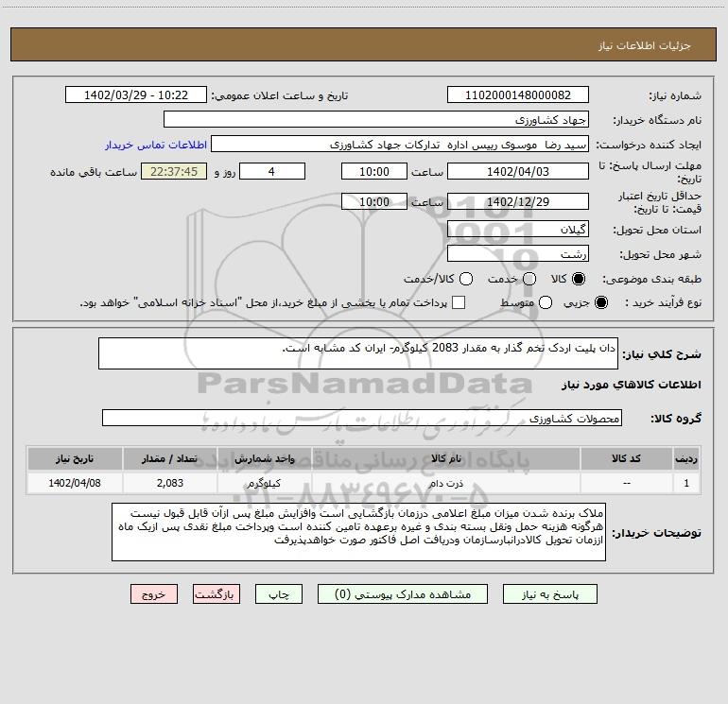The height and width of the screenshot is (704, 728).
Task: Click the ردیف column header
Action: pos(686,459)
